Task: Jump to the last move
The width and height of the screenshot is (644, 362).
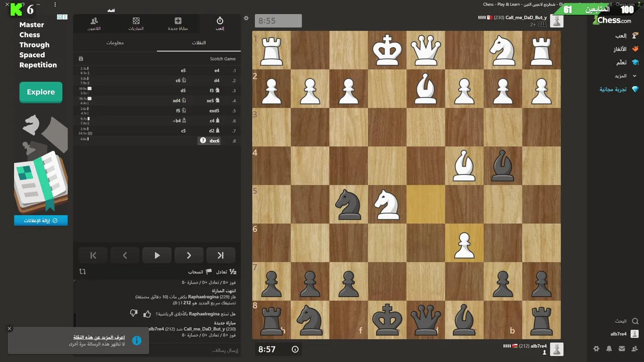Action: 220,255
